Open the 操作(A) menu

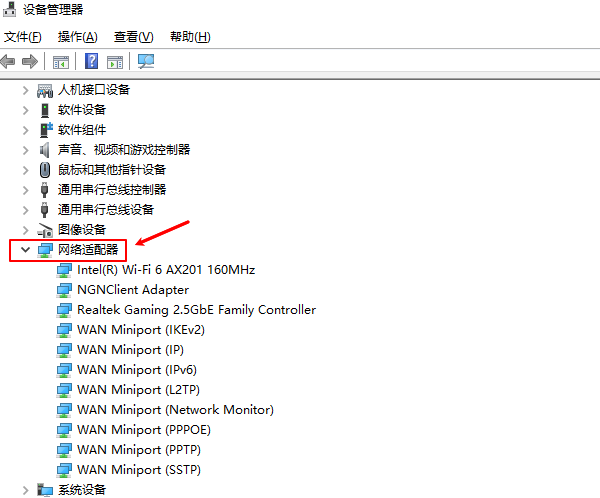tap(77, 37)
